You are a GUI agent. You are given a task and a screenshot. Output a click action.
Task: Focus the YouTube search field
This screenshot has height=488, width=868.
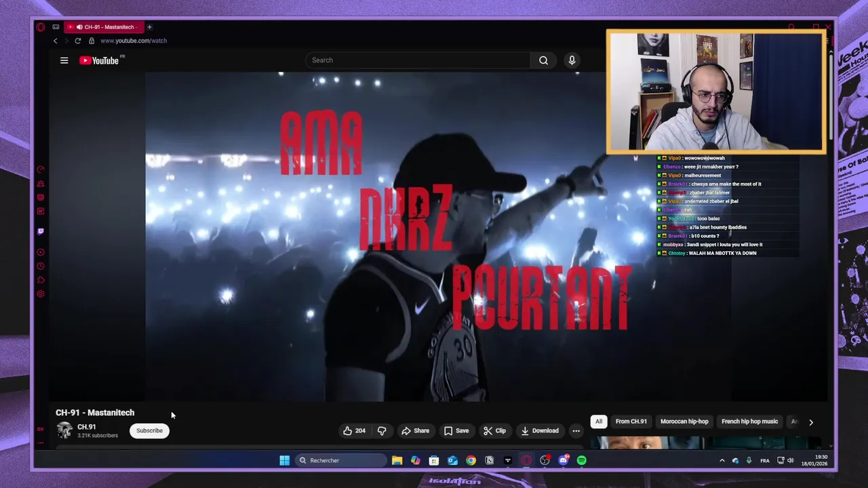pyautogui.click(x=417, y=60)
